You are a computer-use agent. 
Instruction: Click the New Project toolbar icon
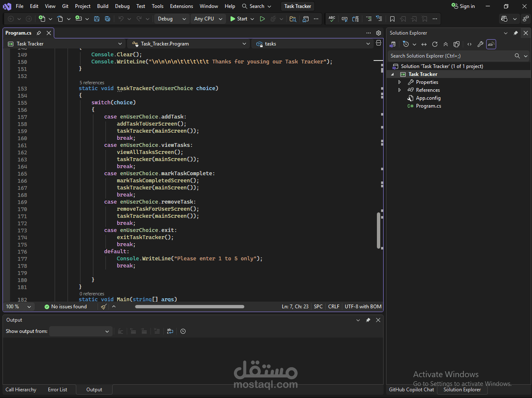42,19
